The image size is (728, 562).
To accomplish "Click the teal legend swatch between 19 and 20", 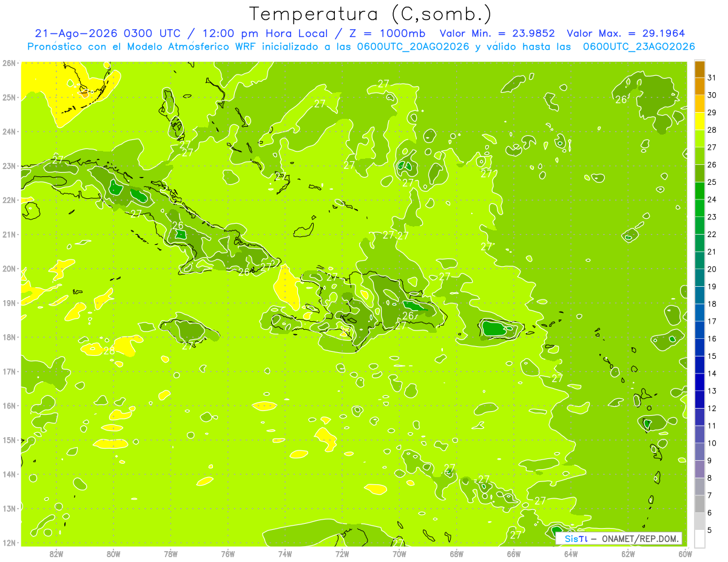I will coord(699,278).
